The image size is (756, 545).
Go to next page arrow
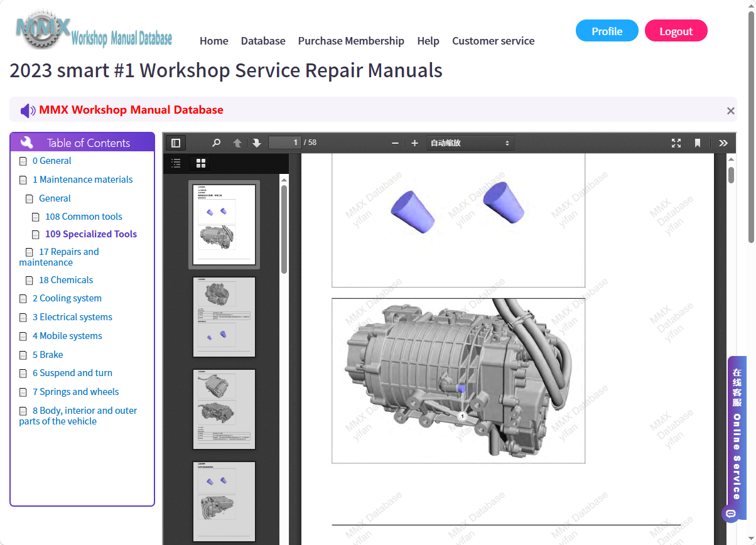(x=257, y=143)
